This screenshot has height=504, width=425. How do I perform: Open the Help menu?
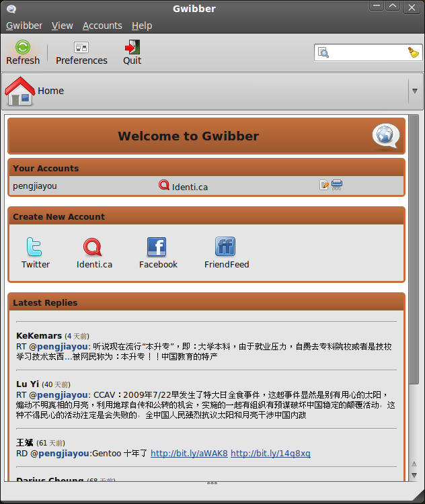[x=142, y=26]
